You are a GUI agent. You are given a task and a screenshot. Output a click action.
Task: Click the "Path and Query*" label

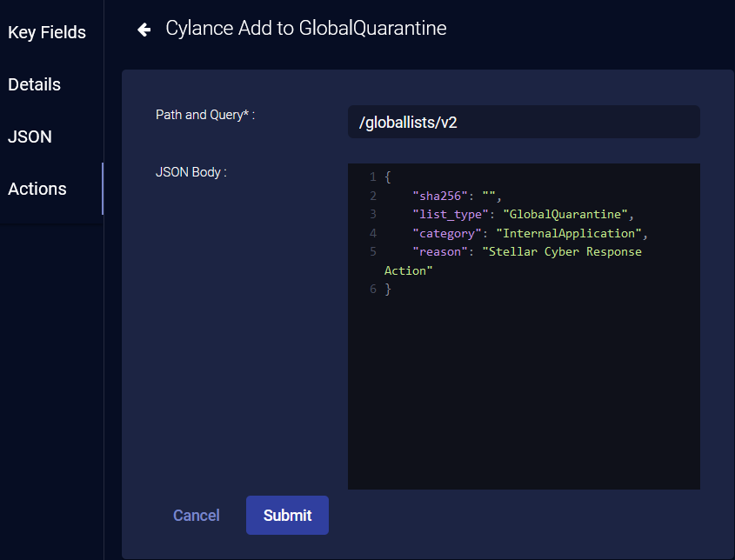click(205, 115)
